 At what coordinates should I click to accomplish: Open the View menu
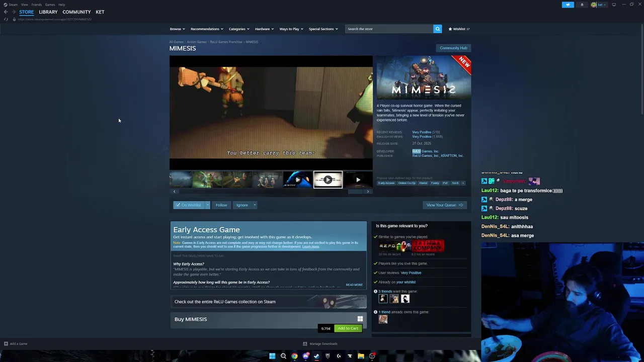tap(24, 5)
